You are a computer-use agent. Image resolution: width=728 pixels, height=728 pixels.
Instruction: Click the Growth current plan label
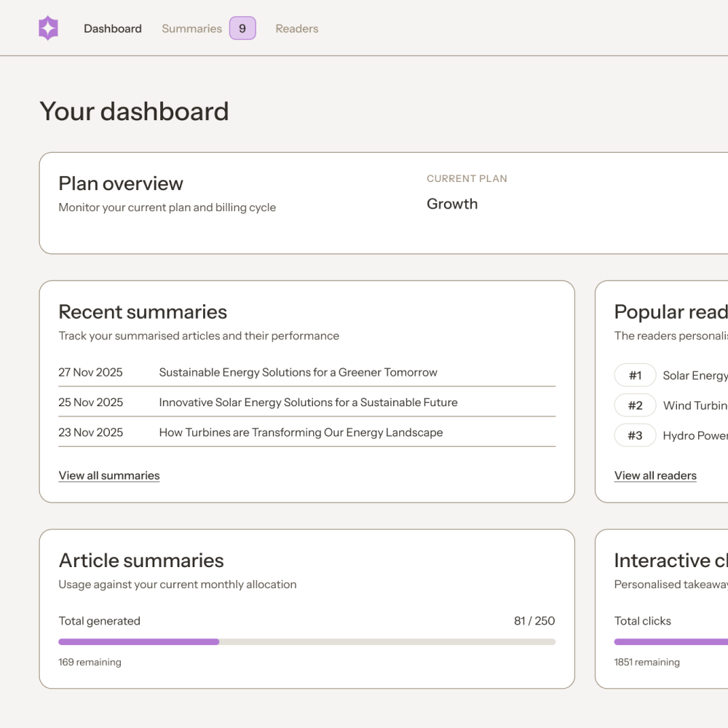pos(452,205)
